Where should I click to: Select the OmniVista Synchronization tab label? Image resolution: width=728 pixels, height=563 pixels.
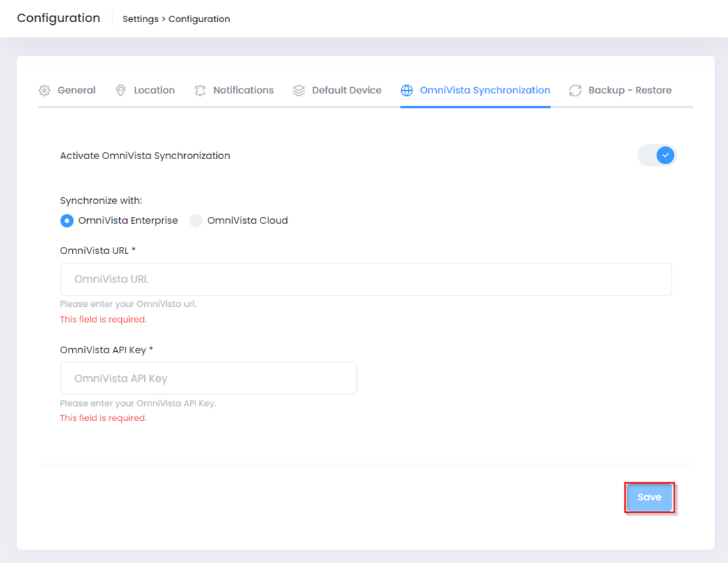tap(485, 91)
